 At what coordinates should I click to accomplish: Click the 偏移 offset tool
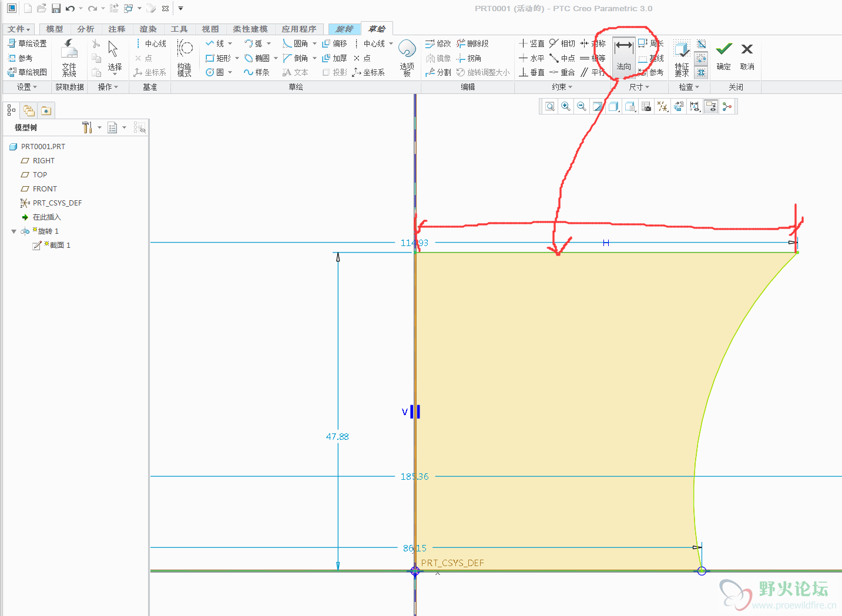tap(335, 43)
